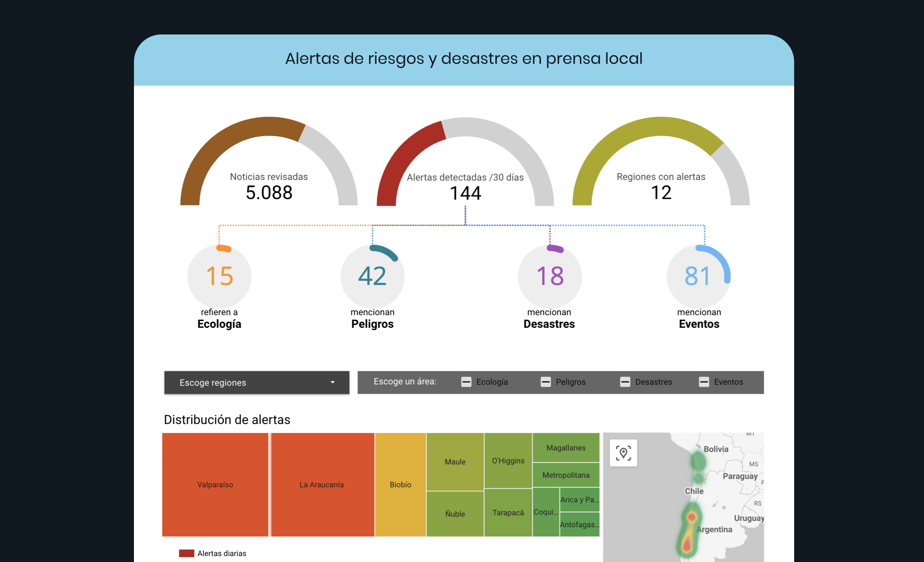The height and width of the screenshot is (562, 924).
Task: Select the La Araucanía treemap block
Action: tap(322, 484)
